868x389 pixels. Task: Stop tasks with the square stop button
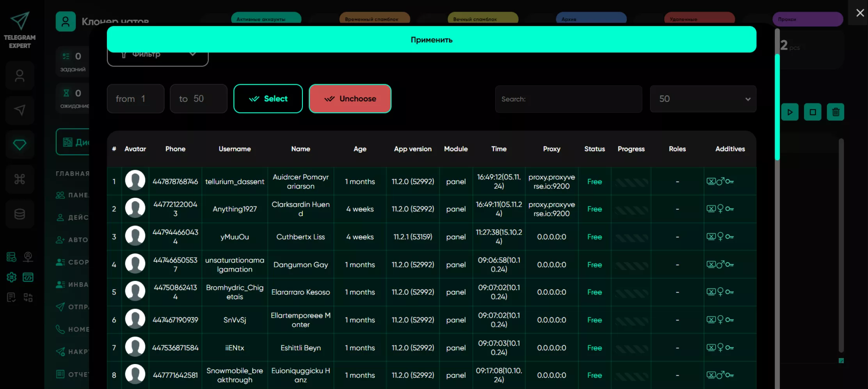coord(813,112)
